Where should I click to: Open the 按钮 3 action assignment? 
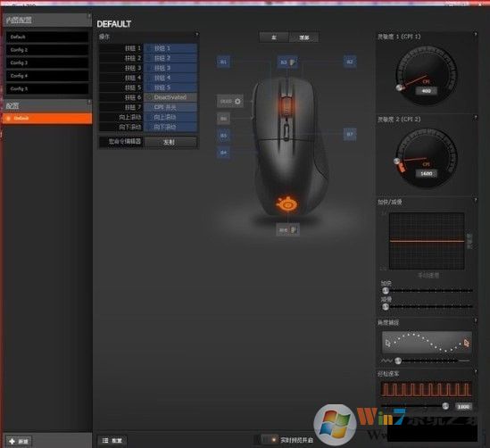[x=170, y=68]
